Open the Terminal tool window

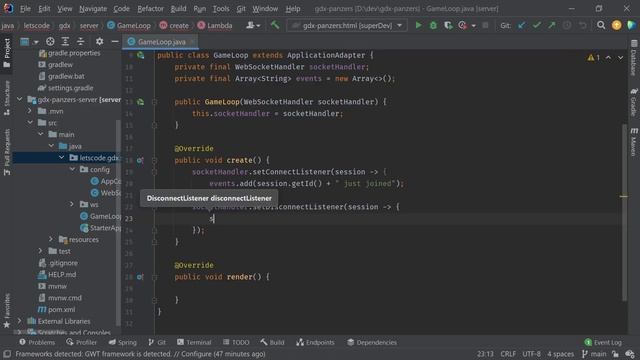pyautogui.click(x=194, y=342)
